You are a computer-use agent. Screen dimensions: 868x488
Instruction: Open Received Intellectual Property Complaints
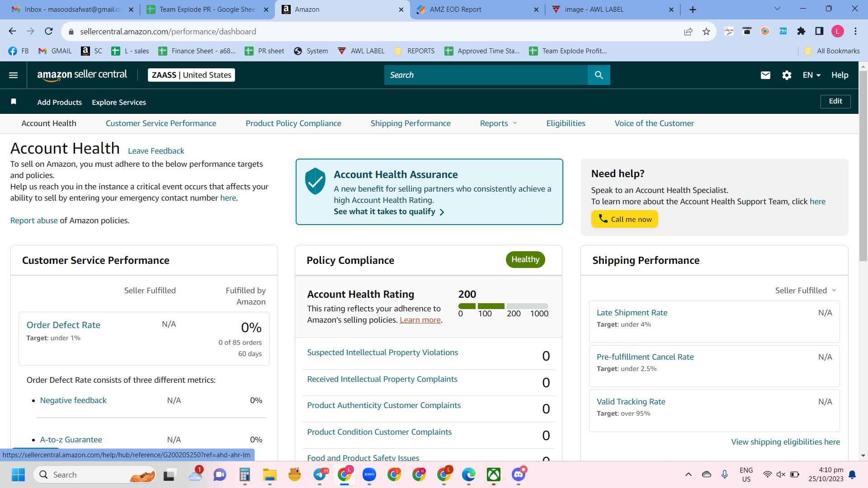pyautogui.click(x=382, y=379)
